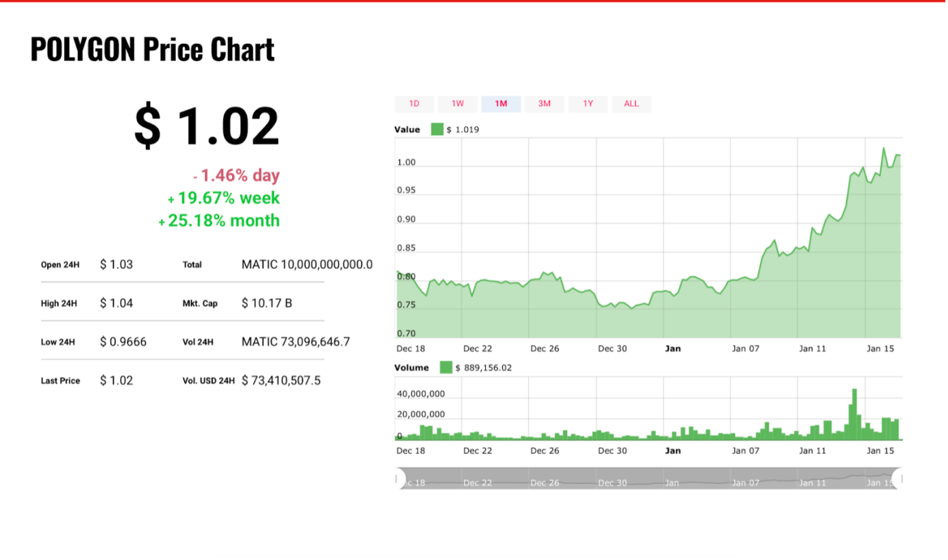The image size is (948, 560).
Task: Click the 0.85 price axis label
Action: click(x=406, y=249)
